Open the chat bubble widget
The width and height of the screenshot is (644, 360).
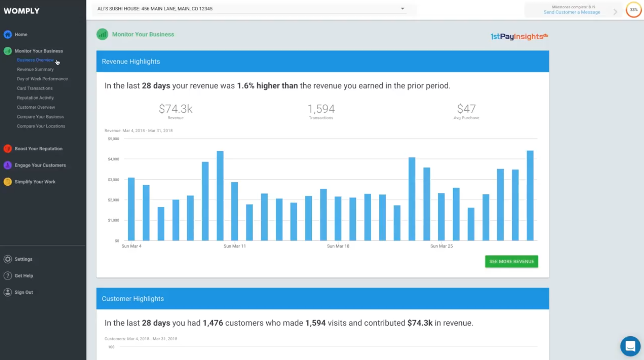click(630, 346)
